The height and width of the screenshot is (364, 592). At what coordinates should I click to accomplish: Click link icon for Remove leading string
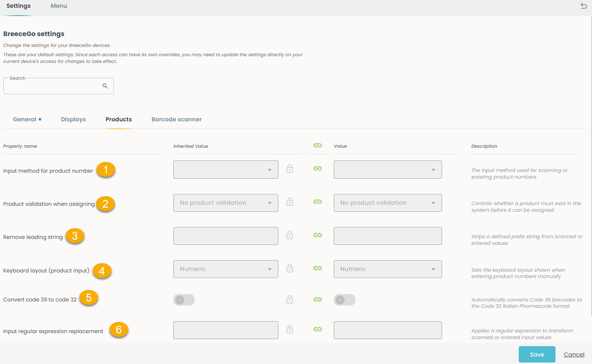(317, 235)
